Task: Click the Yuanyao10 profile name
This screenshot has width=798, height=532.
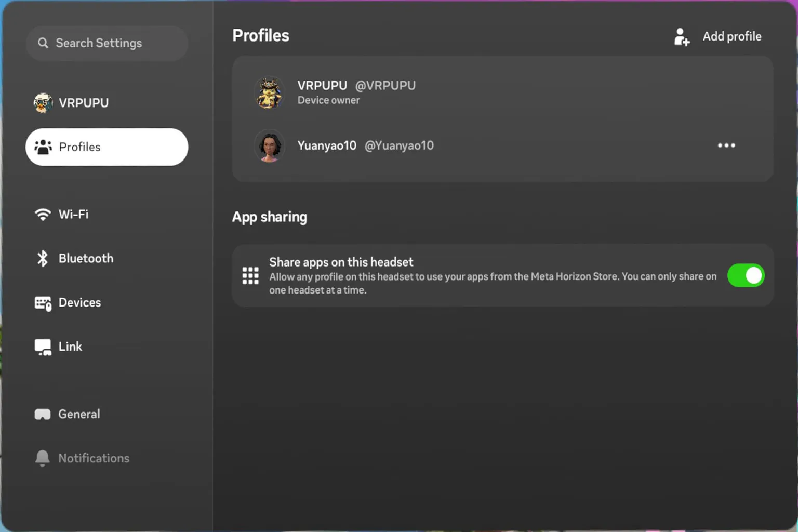Action: 327,145
